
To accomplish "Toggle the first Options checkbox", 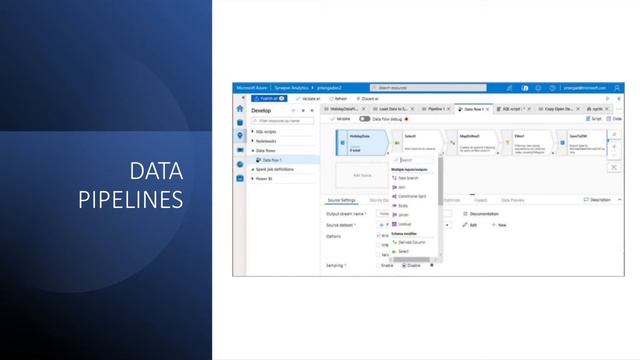I will (378, 236).
